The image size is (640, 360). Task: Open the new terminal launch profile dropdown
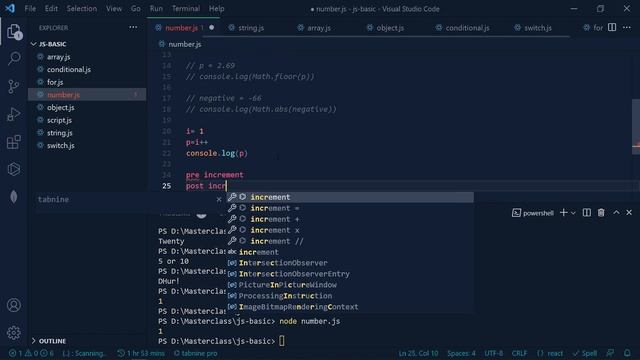(x=573, y=213)
